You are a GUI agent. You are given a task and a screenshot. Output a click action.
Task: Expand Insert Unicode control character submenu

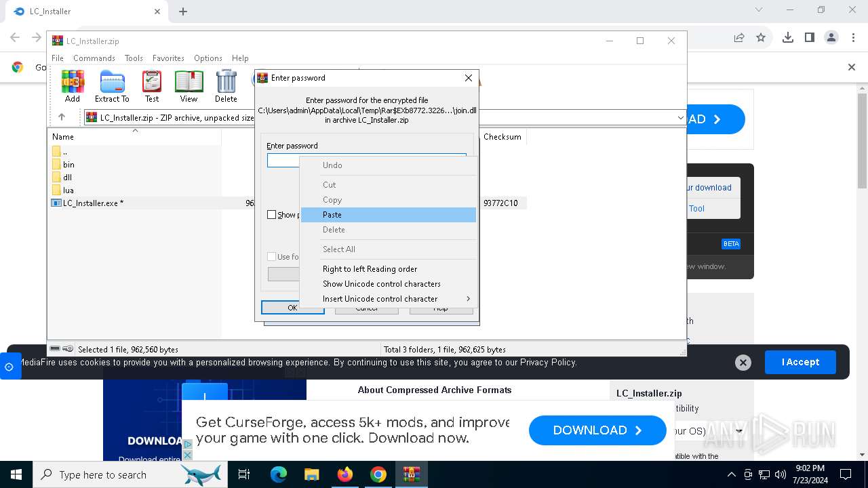tap(389, 299)
